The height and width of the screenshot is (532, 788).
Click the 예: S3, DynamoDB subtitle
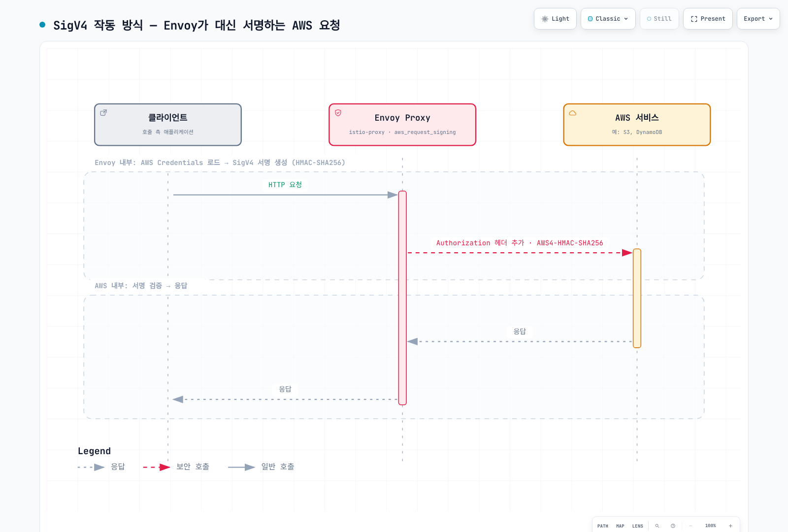(637, 132)
